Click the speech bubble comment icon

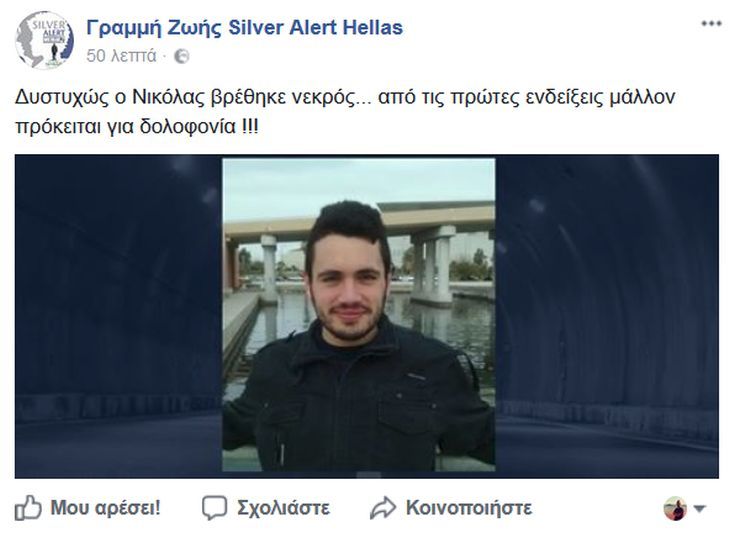215,508
